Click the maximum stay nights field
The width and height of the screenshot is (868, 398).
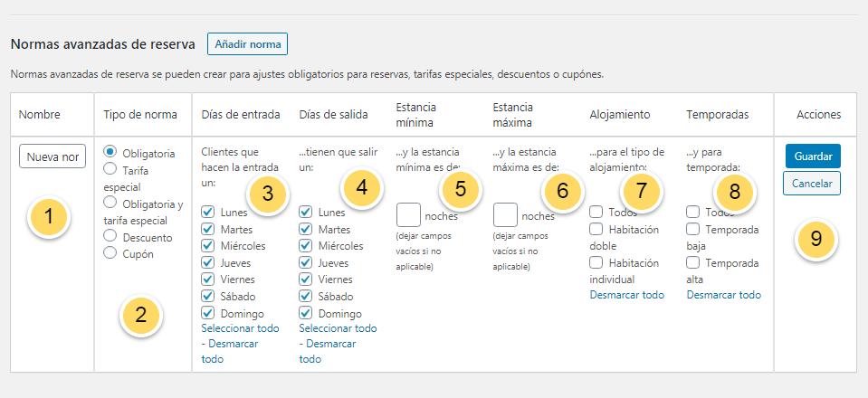[505, 215]
